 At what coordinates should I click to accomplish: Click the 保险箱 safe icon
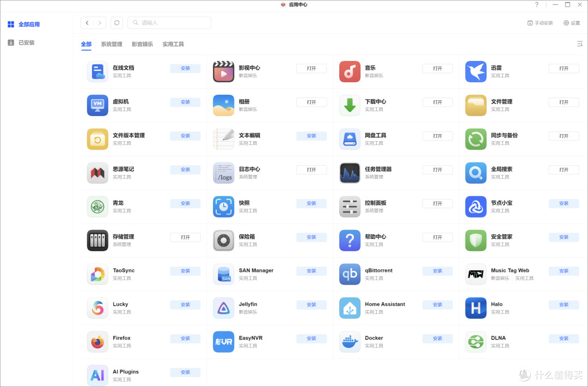pyautogui.click(x=224, y=240)
